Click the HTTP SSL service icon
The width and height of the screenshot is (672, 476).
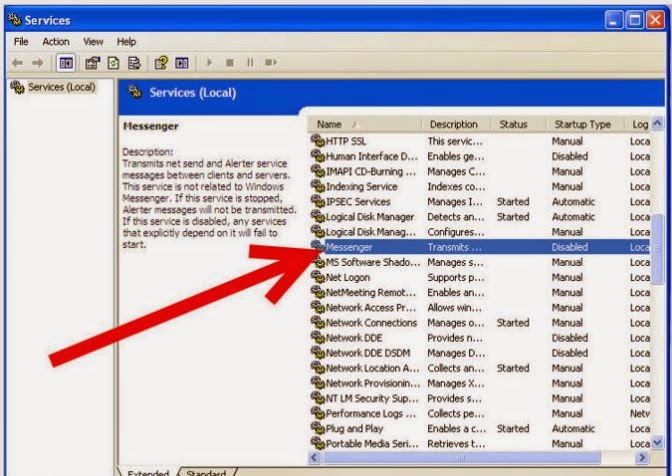[x=318, y=141]
